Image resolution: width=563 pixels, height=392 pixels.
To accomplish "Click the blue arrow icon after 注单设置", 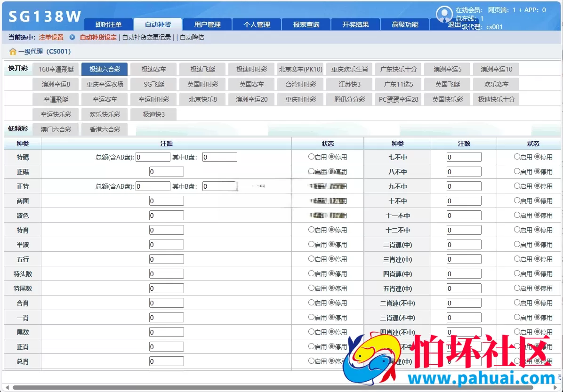I will 72,37.
